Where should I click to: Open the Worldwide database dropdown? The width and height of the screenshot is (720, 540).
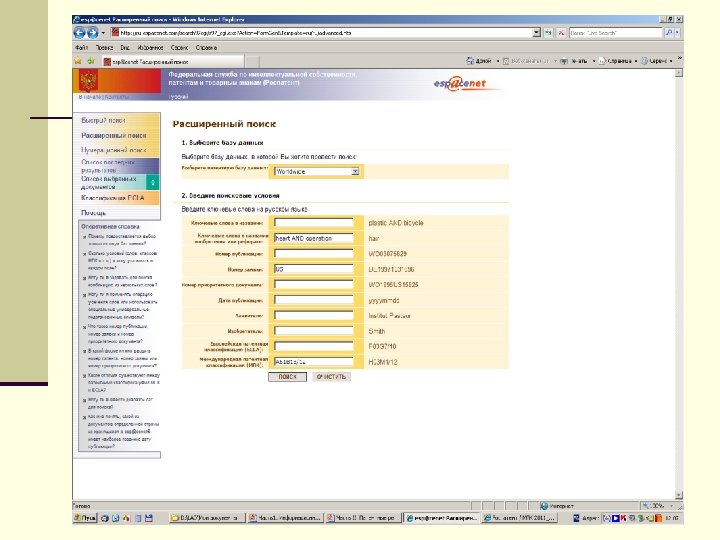(316, 172)
